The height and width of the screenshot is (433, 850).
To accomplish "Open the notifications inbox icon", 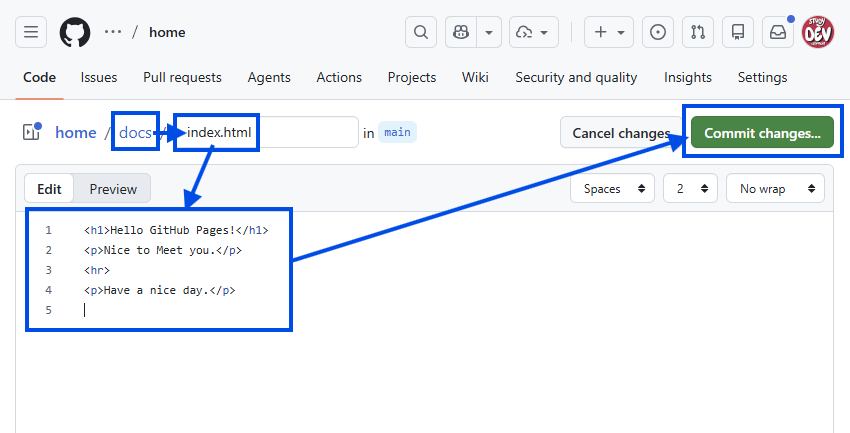I will click(778, 32).
